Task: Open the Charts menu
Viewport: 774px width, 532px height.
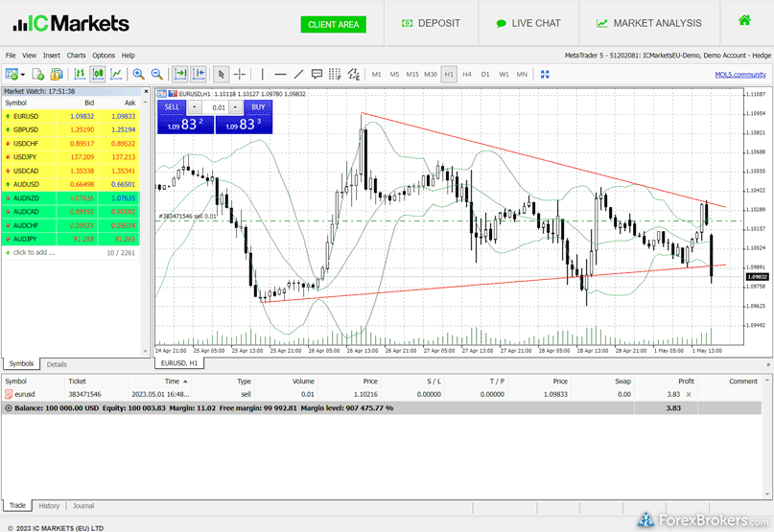Action: click(x=76, y=56)
